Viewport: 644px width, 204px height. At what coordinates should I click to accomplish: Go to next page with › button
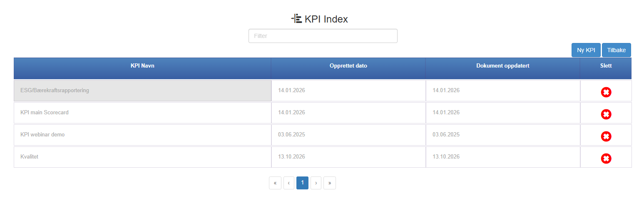point(316,183)
